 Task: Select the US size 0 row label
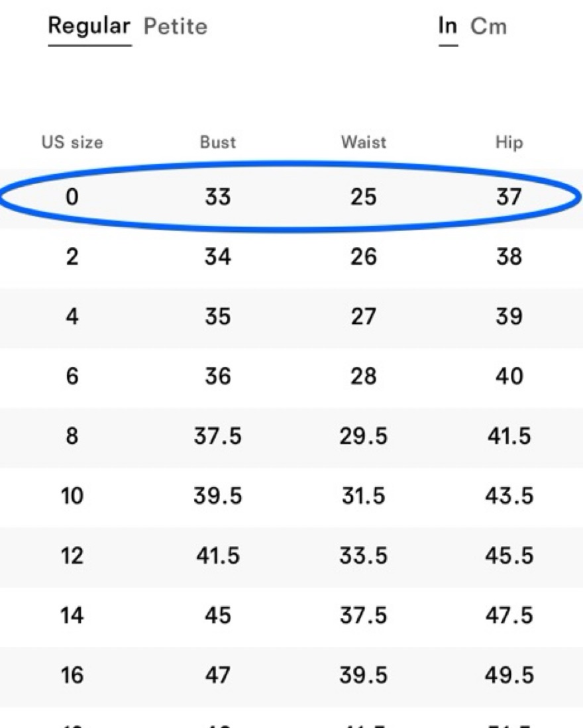point(72,197)
